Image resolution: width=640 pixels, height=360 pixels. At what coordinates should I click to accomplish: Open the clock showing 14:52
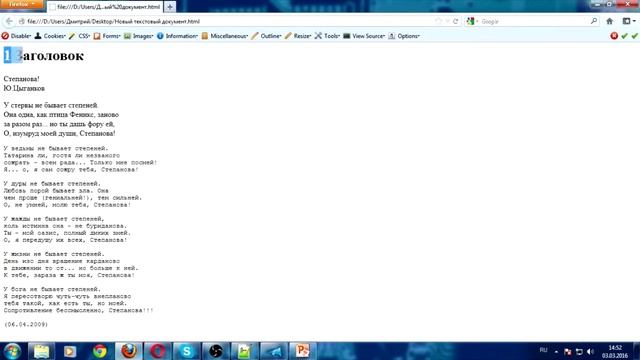point(615,351)
